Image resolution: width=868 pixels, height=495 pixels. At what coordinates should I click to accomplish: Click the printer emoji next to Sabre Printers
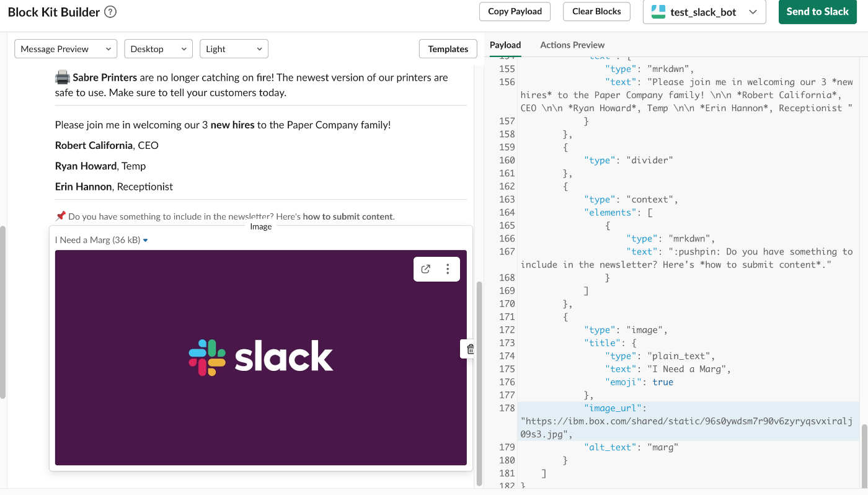62,78
